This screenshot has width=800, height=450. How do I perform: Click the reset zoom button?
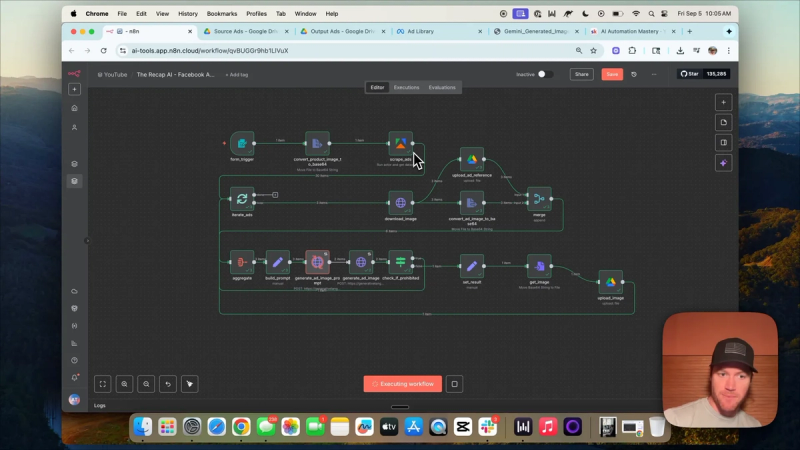[168, 384]
